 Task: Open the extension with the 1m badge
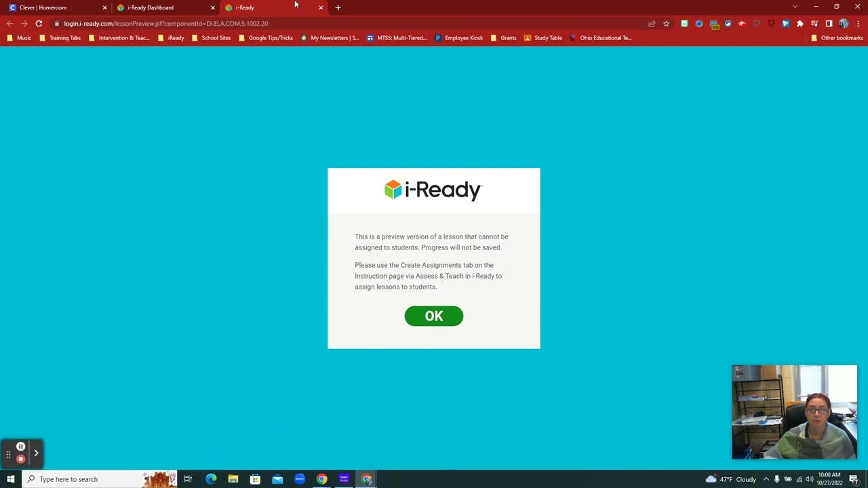[x=713, y=24]
